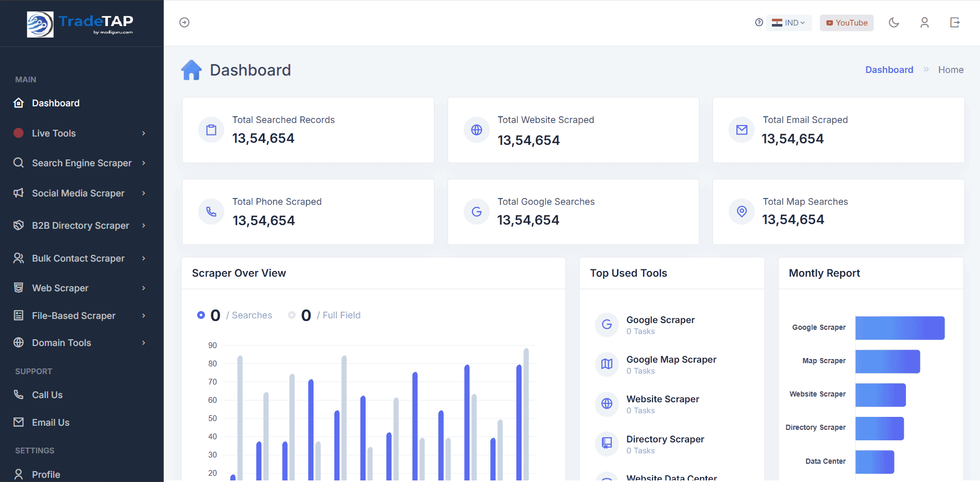980x482 pixels.
Task: Open Call Us in Support section
Action: pyautogui.click(x=82, y=395)
